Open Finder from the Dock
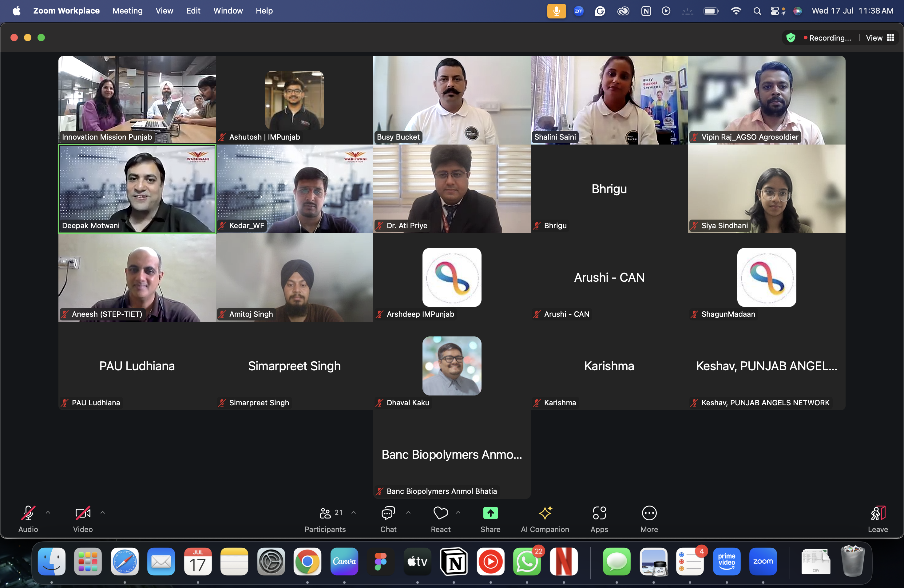Image resolution: width=904 pixels, height=588 pixels. [52, 562]
